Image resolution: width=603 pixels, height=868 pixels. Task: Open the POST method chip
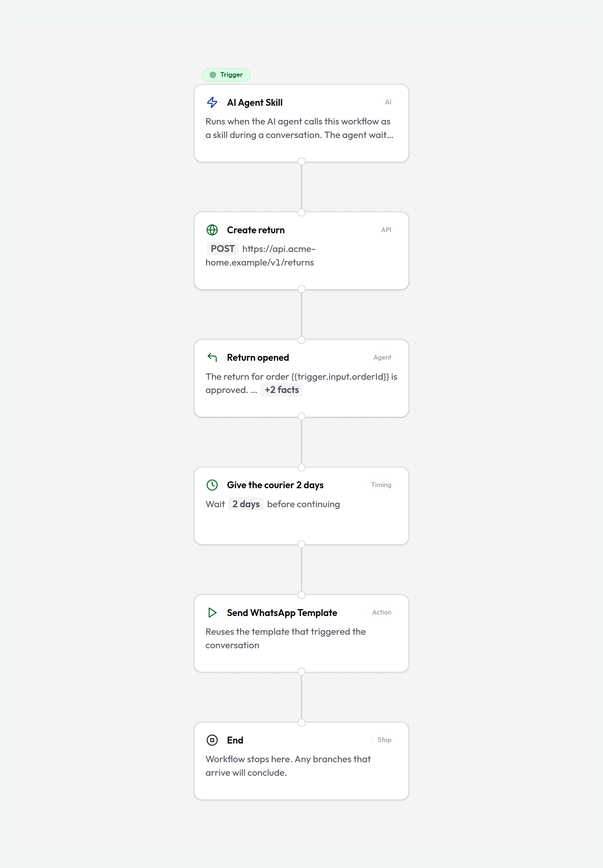click(x=223, y=249)
